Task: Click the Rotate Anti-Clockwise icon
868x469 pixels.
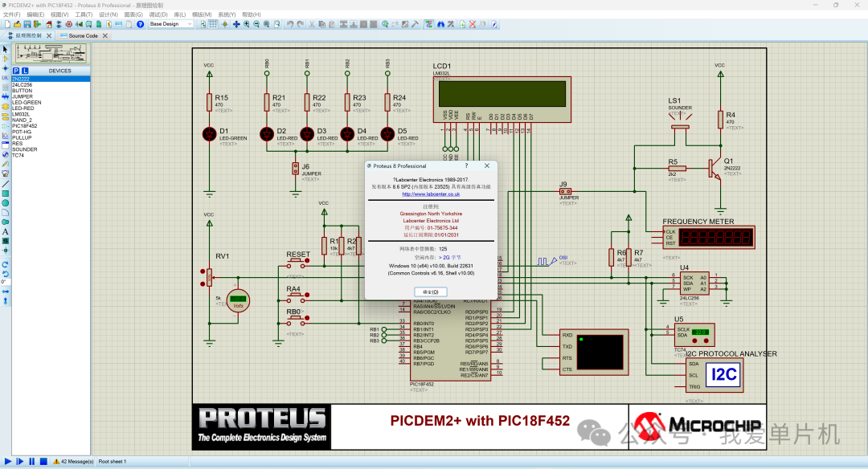Action: click(6, 275)
